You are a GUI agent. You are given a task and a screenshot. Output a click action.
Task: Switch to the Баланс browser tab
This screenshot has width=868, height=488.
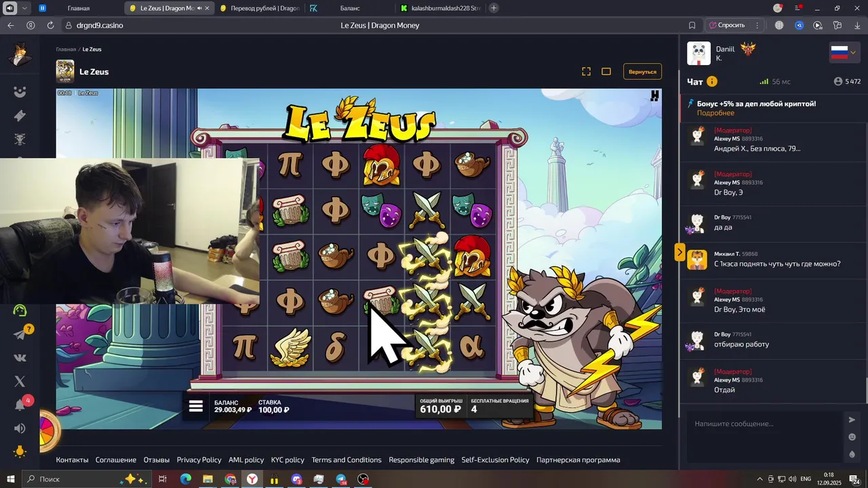pyautogui.click(x=350, y=8)
